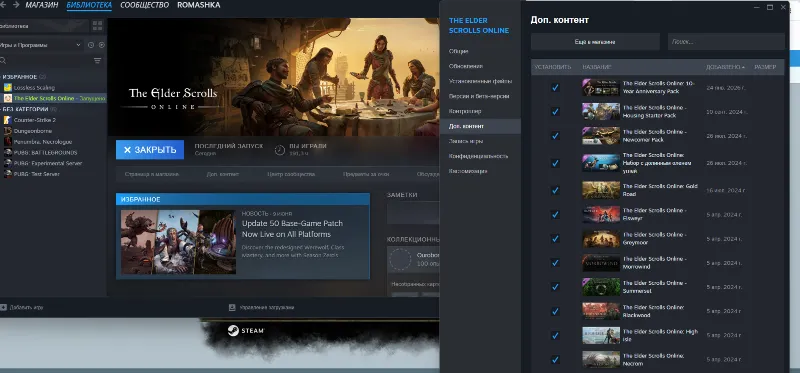Click the ready-to-play icon in the library filter
The image size is (800, 373).
[x=102, y=45]
